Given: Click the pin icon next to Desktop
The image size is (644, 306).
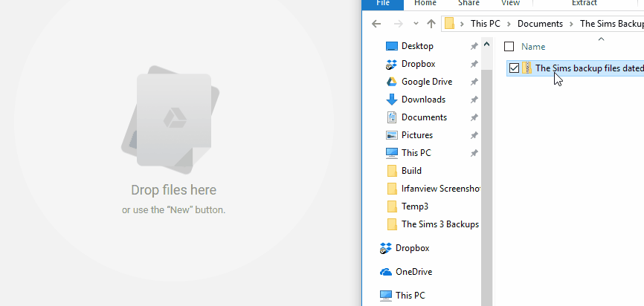Looking at the screenshot, I should pyautogui.click(x=474, y=46).
